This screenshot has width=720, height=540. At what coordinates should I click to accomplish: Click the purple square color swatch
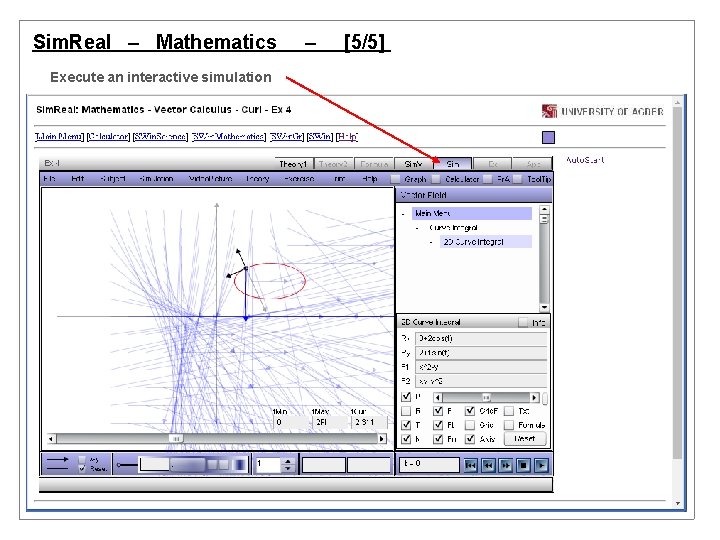pyautogui.click(x=548, y=137)
